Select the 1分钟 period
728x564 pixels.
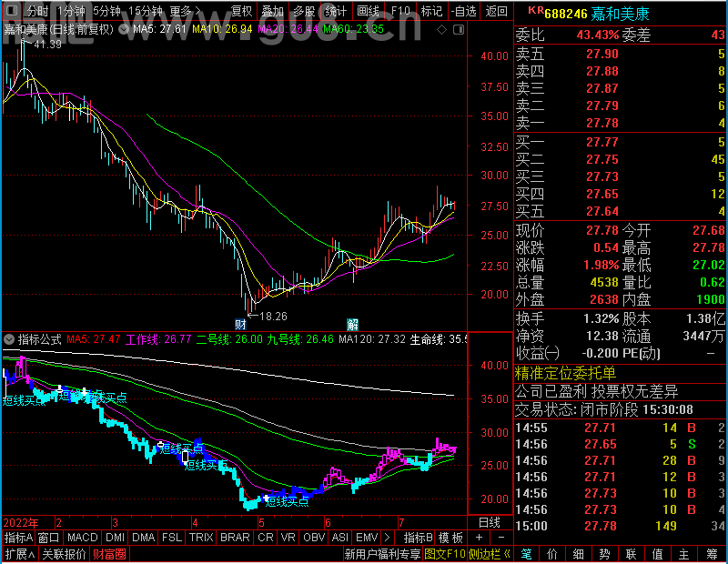(72, 11)
